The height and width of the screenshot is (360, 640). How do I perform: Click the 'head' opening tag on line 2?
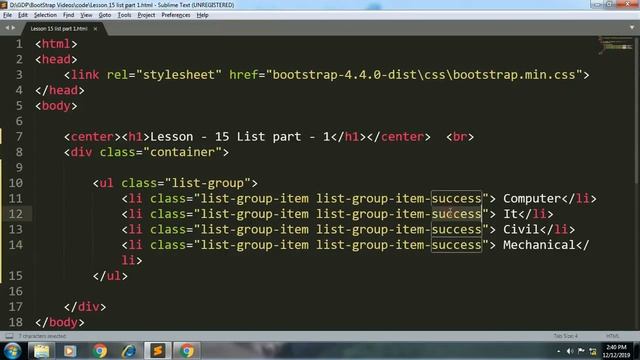[56, 59]
